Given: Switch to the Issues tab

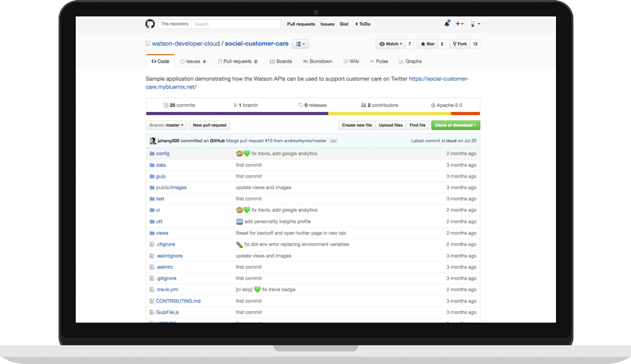Looking at the screenshot, I should click(193, 61).
